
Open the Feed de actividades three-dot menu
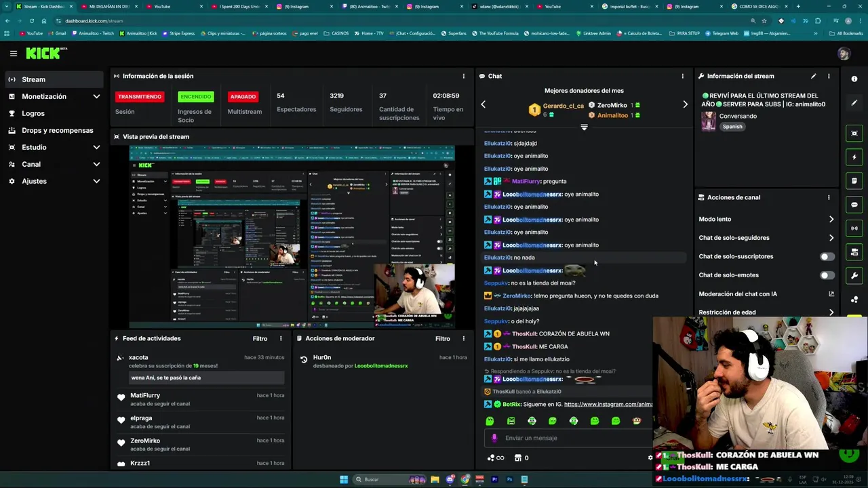[281, 338]
